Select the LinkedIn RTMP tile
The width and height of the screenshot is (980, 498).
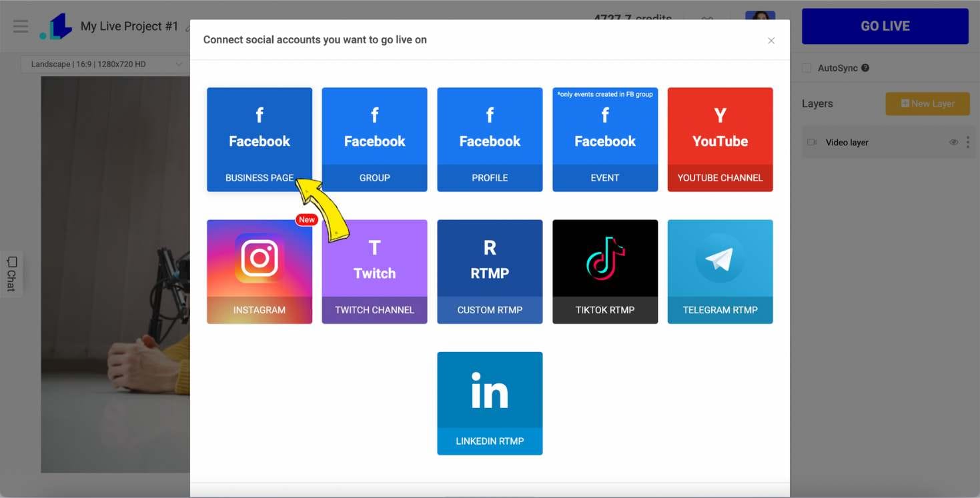(x=490, y=403)
